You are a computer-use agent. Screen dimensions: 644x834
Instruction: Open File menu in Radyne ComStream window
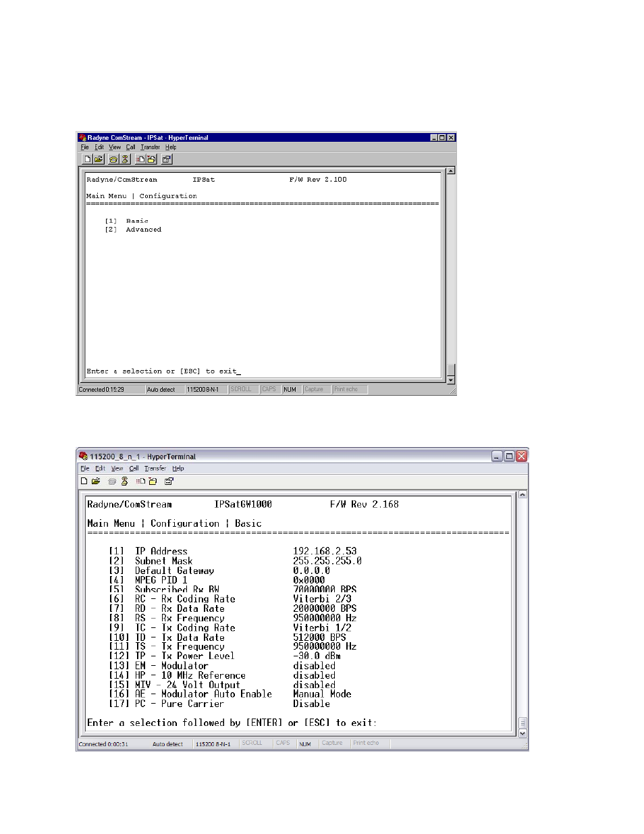pos(84,147)
